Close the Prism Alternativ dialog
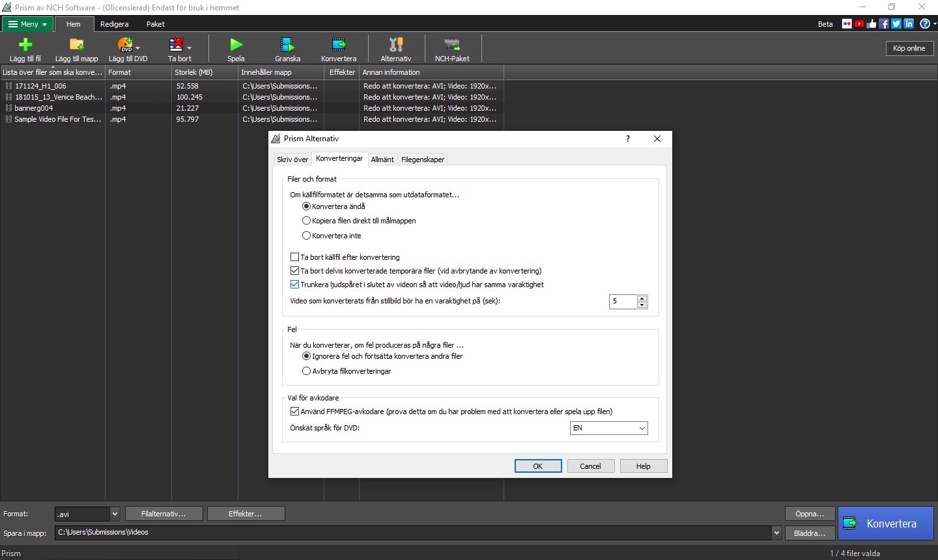The width and height of the screenshot is (938, 560). click(x=657, y=139)
